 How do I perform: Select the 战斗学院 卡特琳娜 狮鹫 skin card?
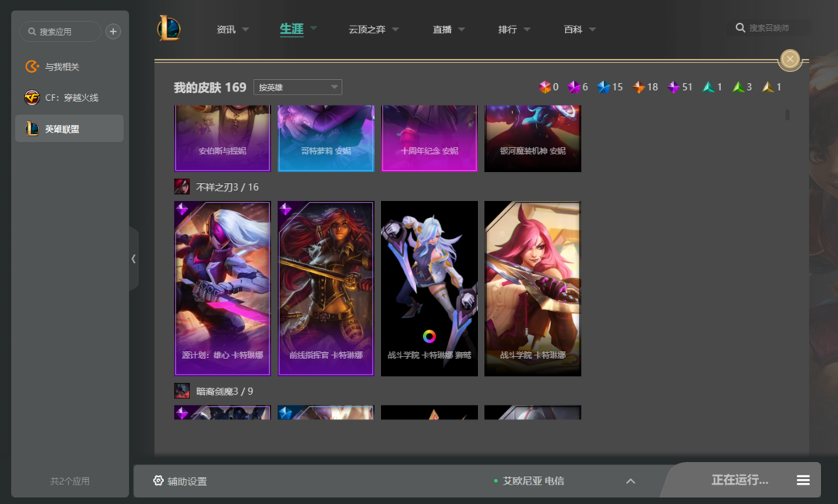pos(429,288)
